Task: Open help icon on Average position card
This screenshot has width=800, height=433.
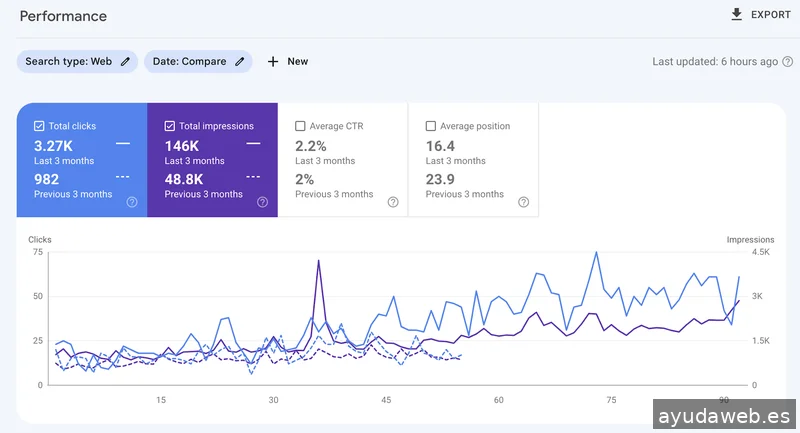Action: (x=523, y=202)
